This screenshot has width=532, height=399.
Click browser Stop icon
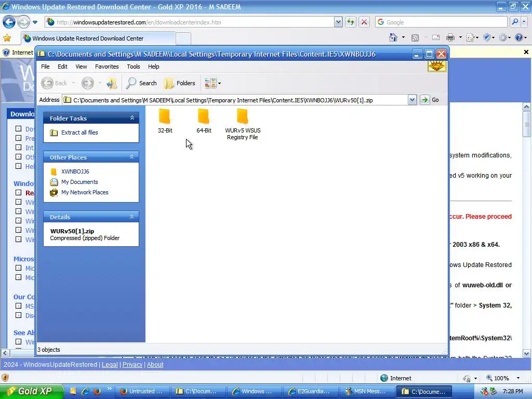pos(364,22)
